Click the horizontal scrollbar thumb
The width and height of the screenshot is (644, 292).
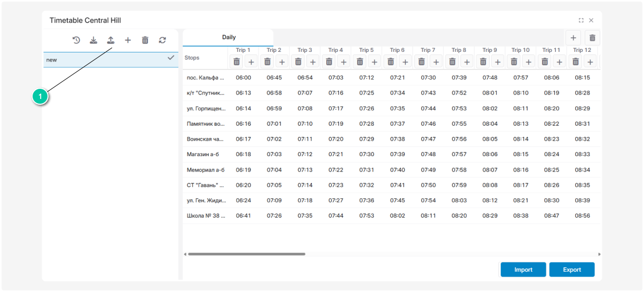(x=246, y=254)
